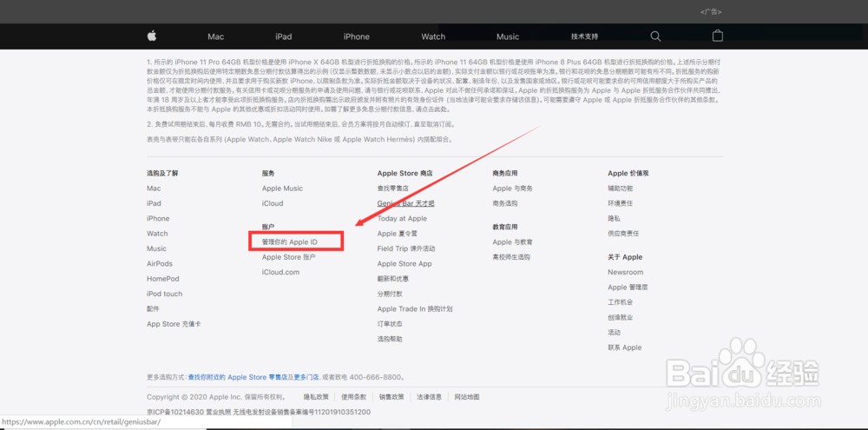Image resolution: width=868 pixels, height=430 pixels.
Task: Click the 创造就业 link
Action: point(620,318)
